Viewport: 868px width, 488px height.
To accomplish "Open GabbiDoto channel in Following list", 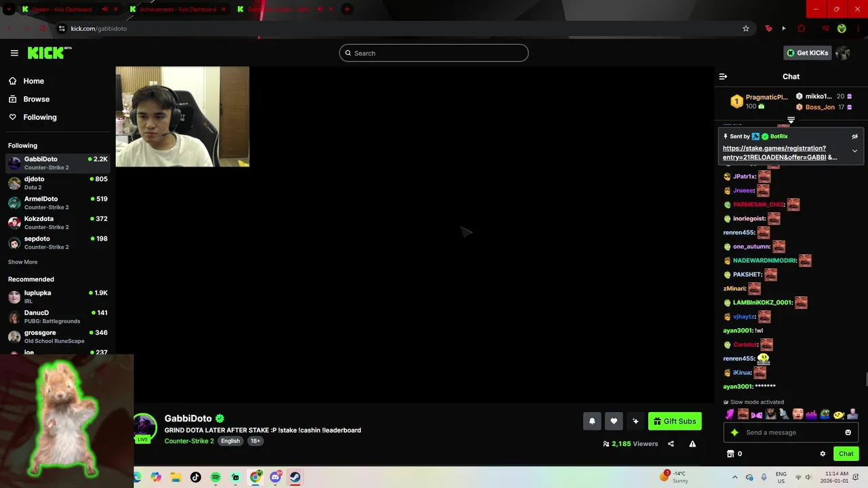I will click(58, 163).
